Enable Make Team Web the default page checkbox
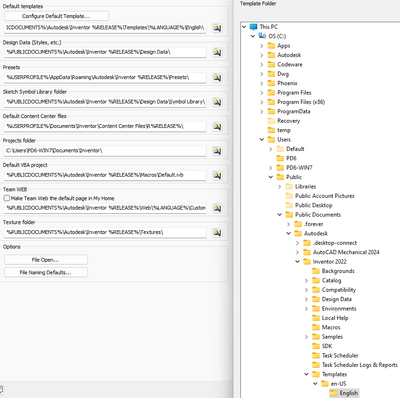The width and height of the screenshot is (400, 398). (x=7, y=198)
